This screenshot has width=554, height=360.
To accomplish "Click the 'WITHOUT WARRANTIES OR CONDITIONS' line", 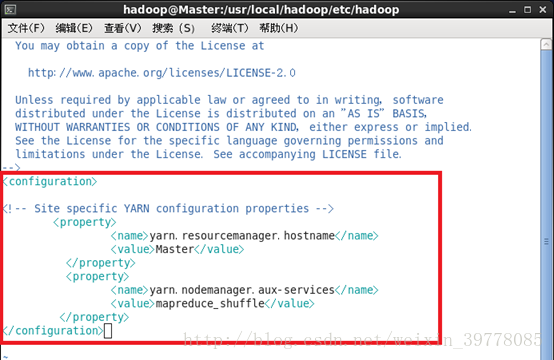I will [243, 127].
